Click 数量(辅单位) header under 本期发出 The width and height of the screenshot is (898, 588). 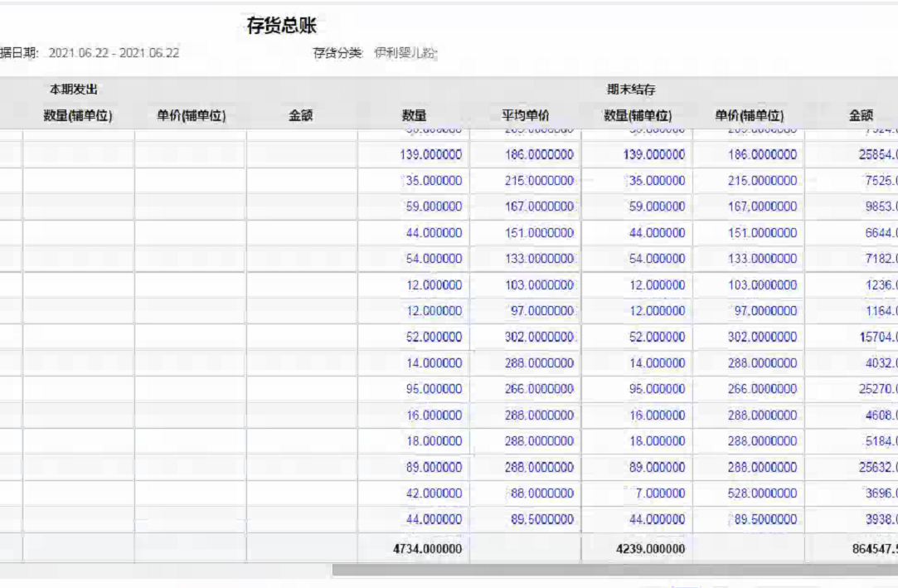(78, 115)
